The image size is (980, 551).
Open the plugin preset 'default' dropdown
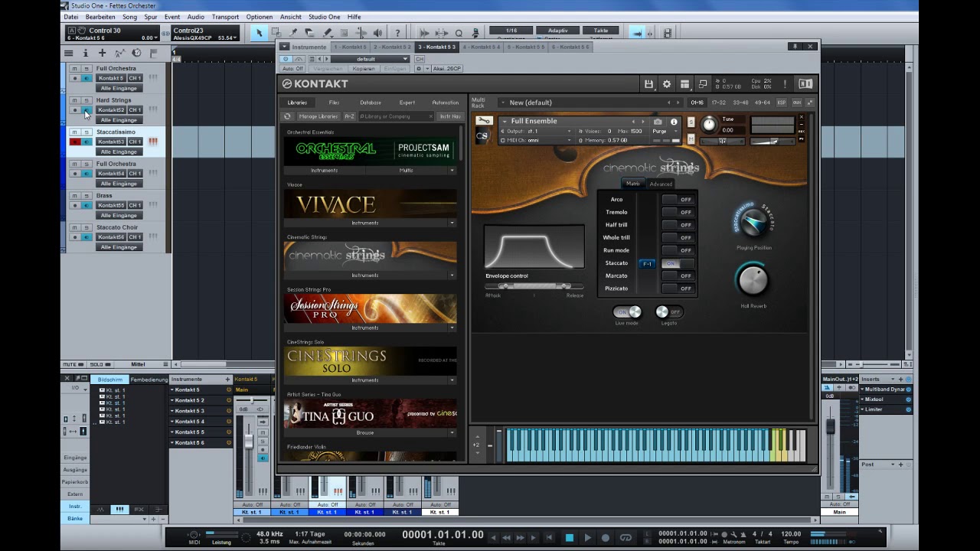click(371, 59)
